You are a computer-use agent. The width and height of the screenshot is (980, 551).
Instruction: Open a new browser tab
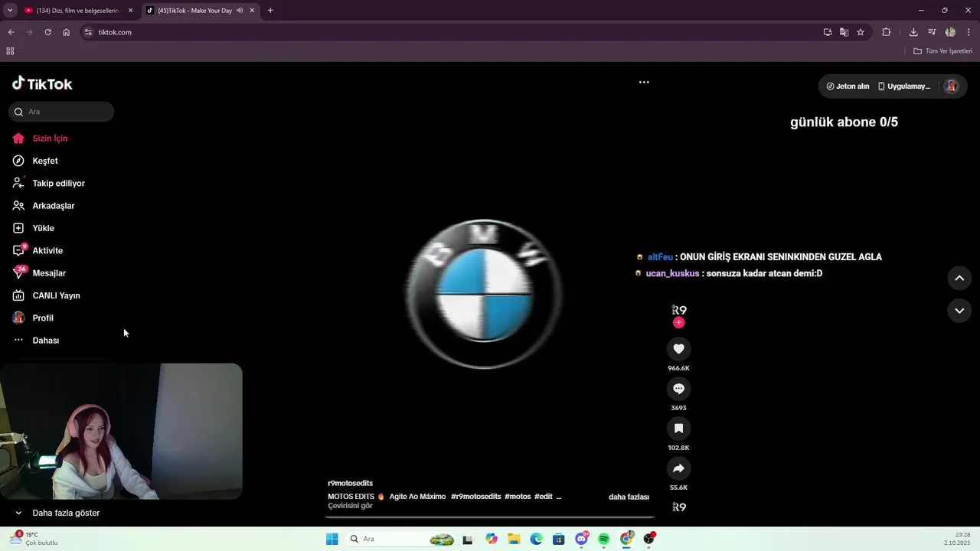(x=270, y=11)
